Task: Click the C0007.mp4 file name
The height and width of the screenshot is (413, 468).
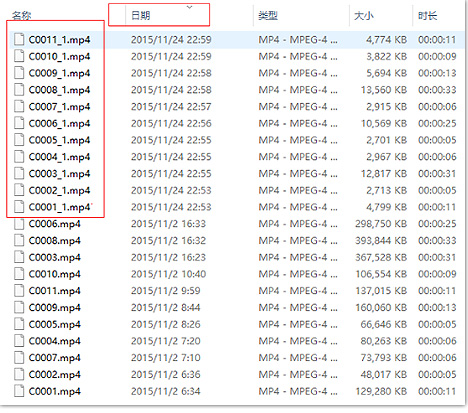Action: [x=55, y=358]
